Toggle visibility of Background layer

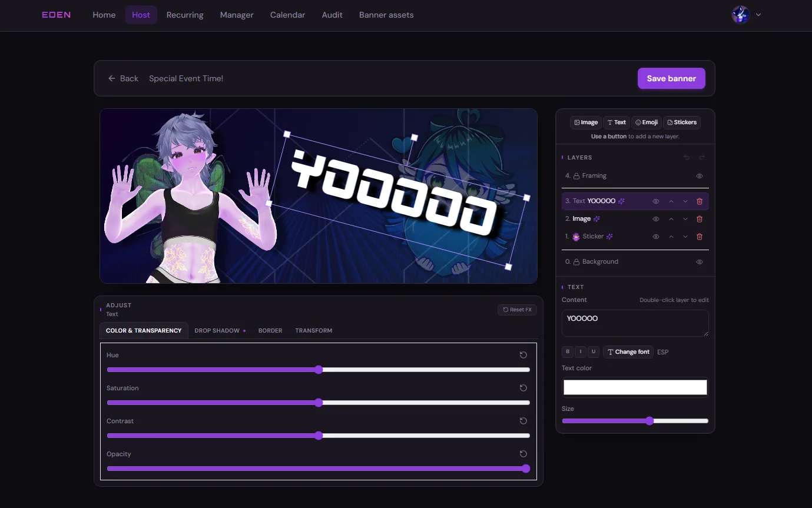(700, 262)
